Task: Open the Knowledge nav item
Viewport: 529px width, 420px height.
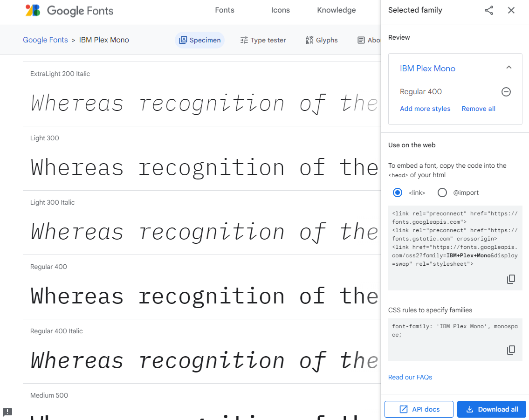Action: pyautogui.click(x=337, y=10)
